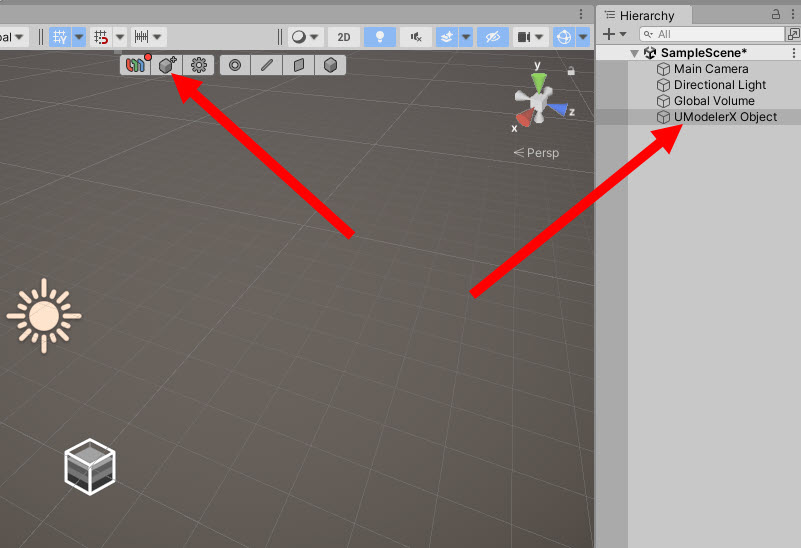The image size is (801, 548).
Task: Toggle hidden objects visibility eye
Action: 492,37
